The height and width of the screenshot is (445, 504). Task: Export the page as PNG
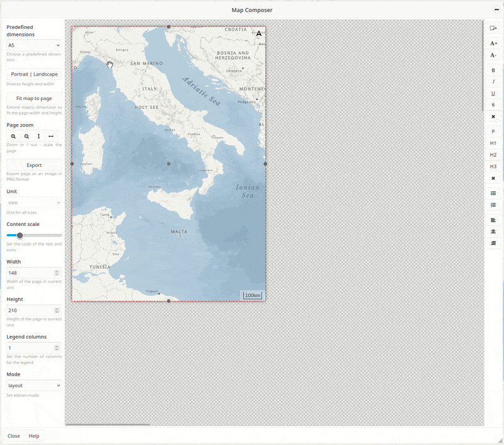click(x=33, y=165)
